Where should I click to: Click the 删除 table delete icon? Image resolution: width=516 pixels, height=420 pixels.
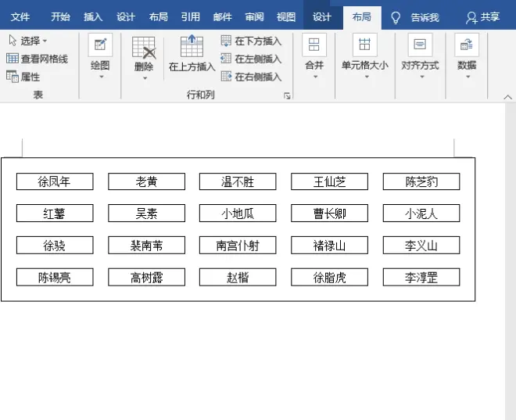pyautogui.click(x=144, y=48)
